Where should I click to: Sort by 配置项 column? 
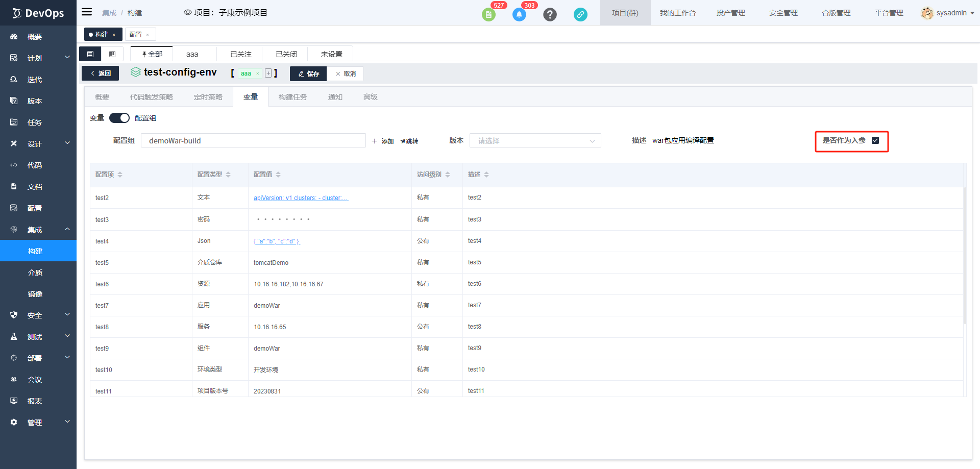click(120, 175)
